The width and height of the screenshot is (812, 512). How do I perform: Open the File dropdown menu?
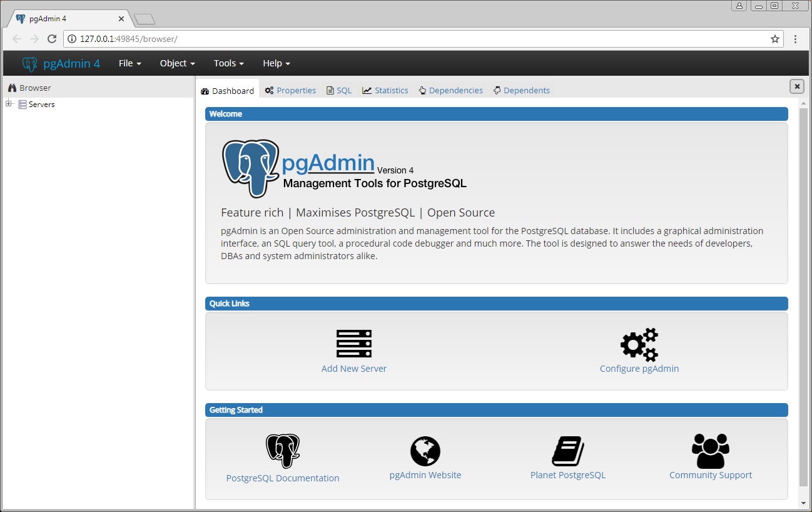tap(129, 63)
